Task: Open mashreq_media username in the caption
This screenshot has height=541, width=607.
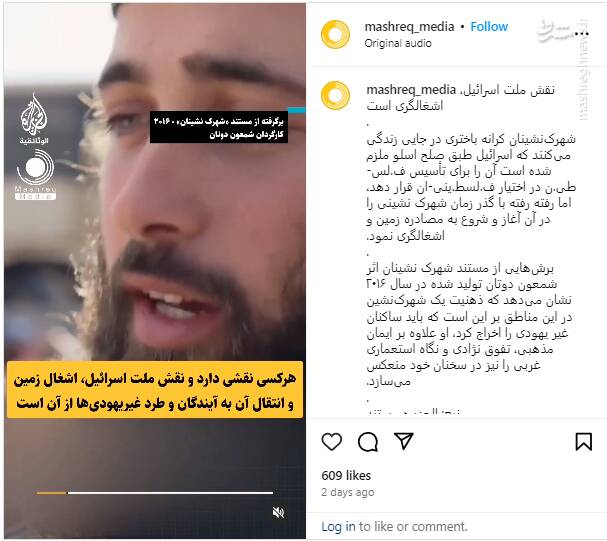Action: [411, 89]
